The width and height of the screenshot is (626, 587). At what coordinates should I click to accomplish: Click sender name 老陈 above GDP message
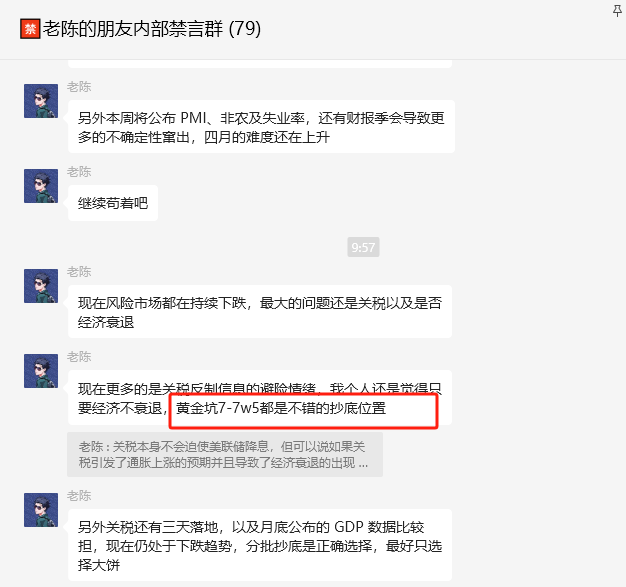[79, 496]
